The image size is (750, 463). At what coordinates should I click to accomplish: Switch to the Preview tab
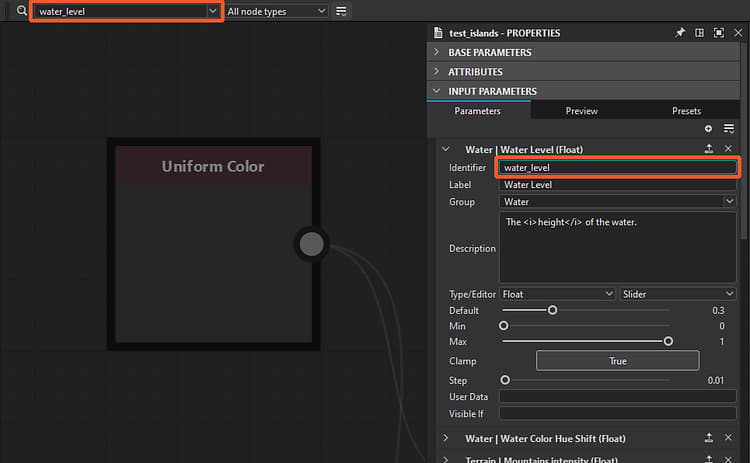[582, 111]
